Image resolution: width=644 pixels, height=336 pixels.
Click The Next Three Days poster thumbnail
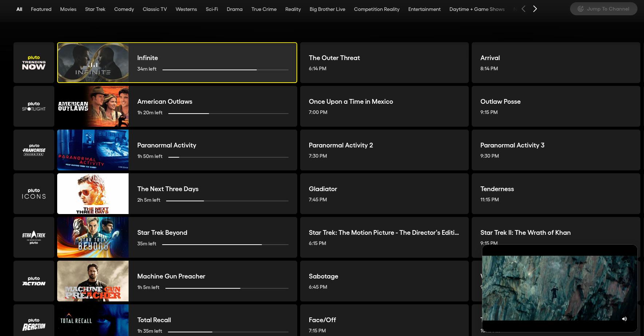pos(93,194)
